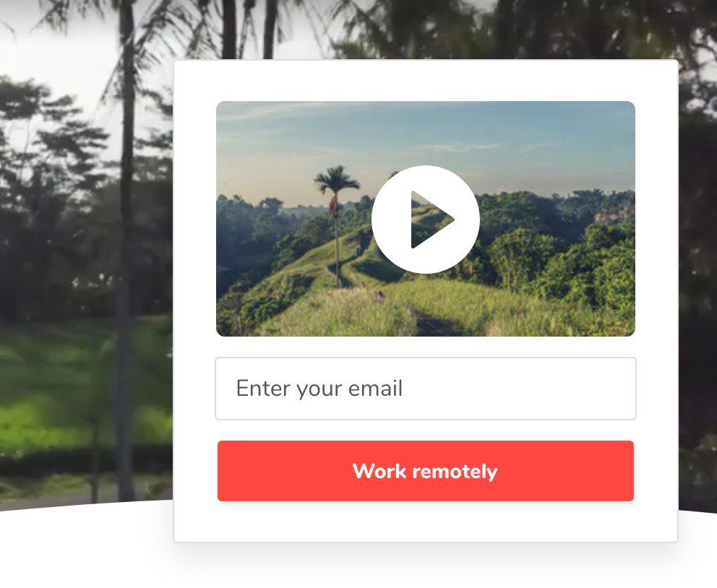Screen dimensions: 717x588
Task: Click the "Work remotely" red button
Action: pyautogui.click(x=425, y=471)
